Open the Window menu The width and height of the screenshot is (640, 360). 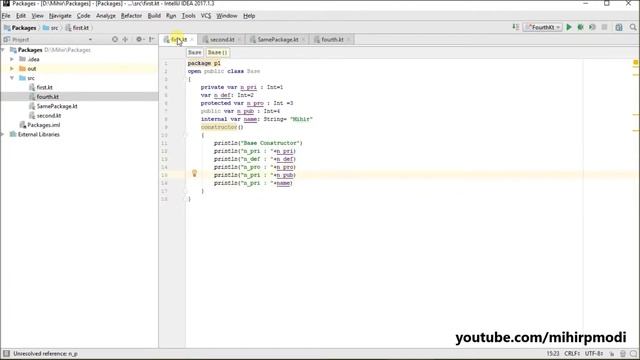[227, 16]
